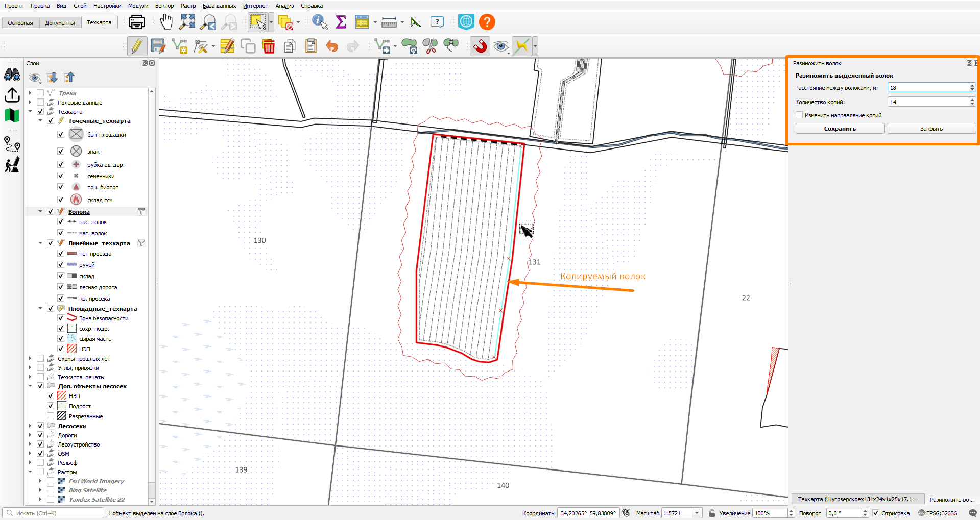The height and width of the screenshot is (520, 980).
Task: Expand the Лесосеки layer group
Action: click(x=30, y=426)
